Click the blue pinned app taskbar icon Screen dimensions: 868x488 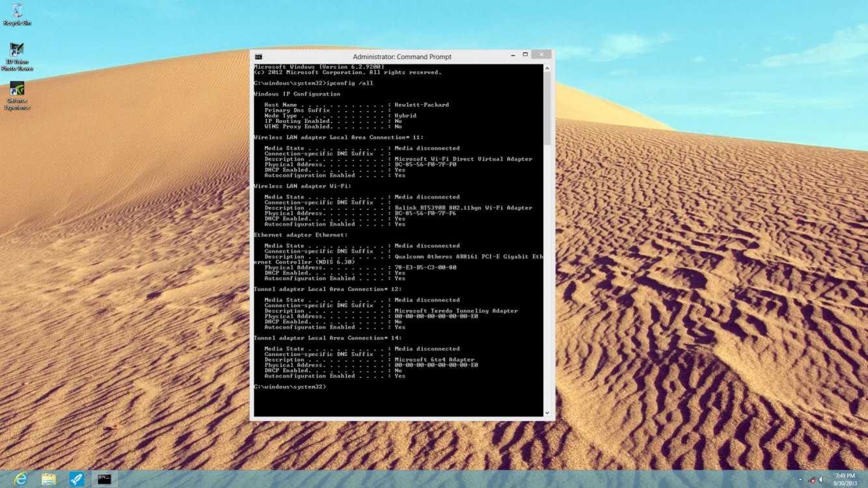[x=77, y=479]
